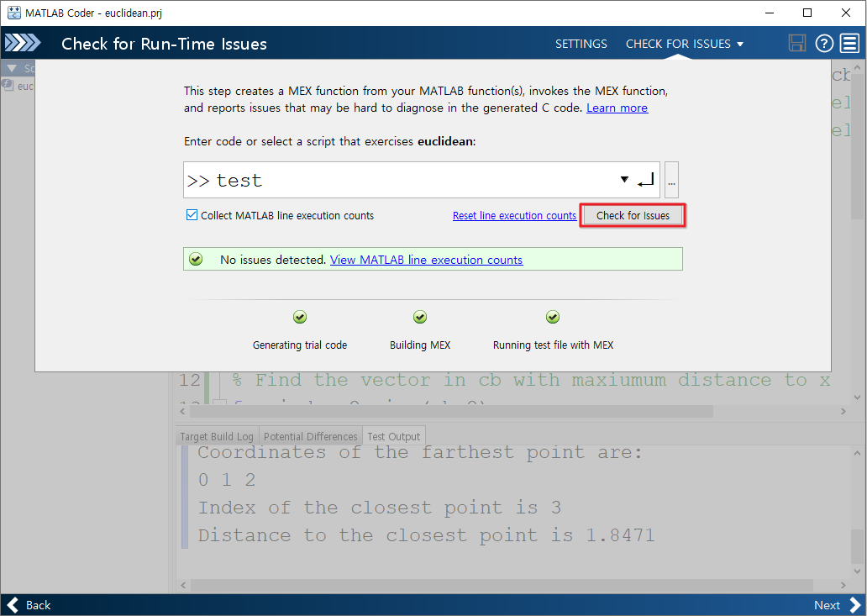This screenshot has height=616, width=867.
Task: Click the test output vertical scrollbar down arrow
Action: click(857, 571)
